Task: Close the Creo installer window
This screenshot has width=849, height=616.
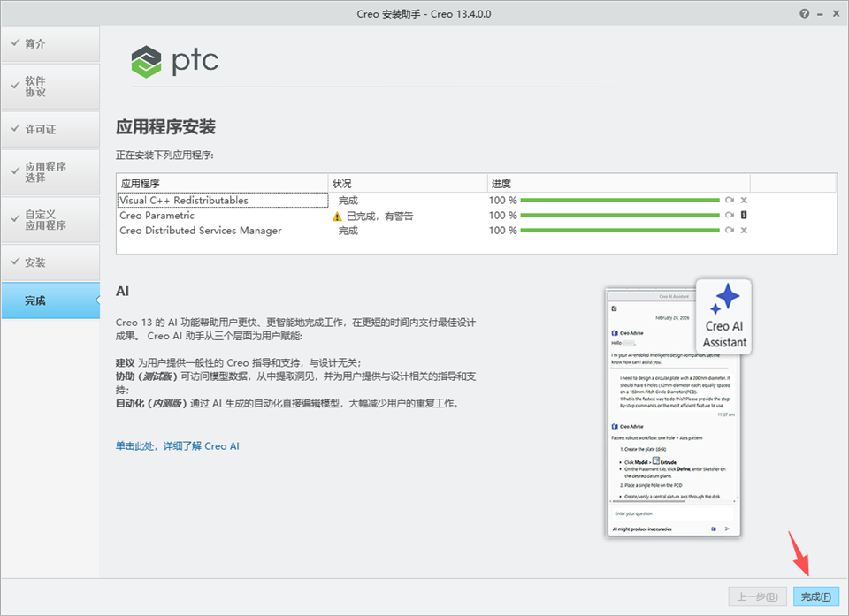Action: tap(836, 13)
